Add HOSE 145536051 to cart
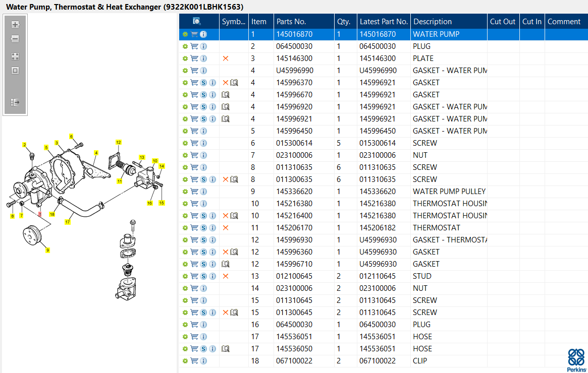The height and width of the screenshot is (373, 588). click(x=194, y=337)
